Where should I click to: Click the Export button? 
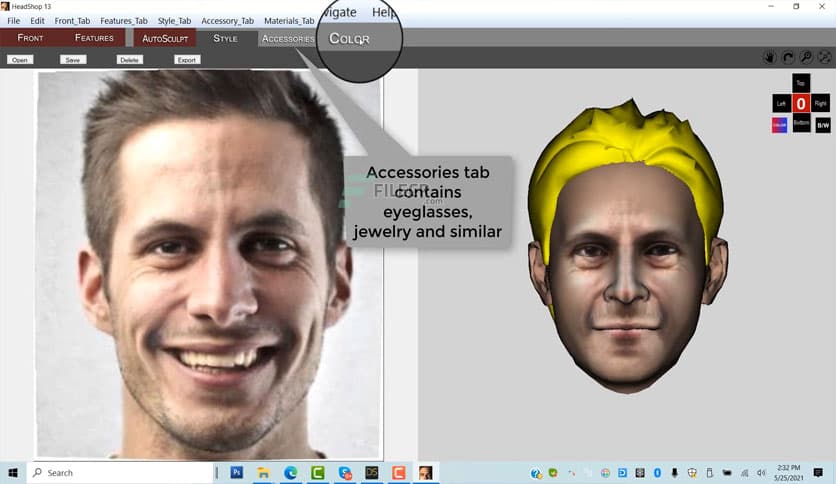click(x=186, y=60)
